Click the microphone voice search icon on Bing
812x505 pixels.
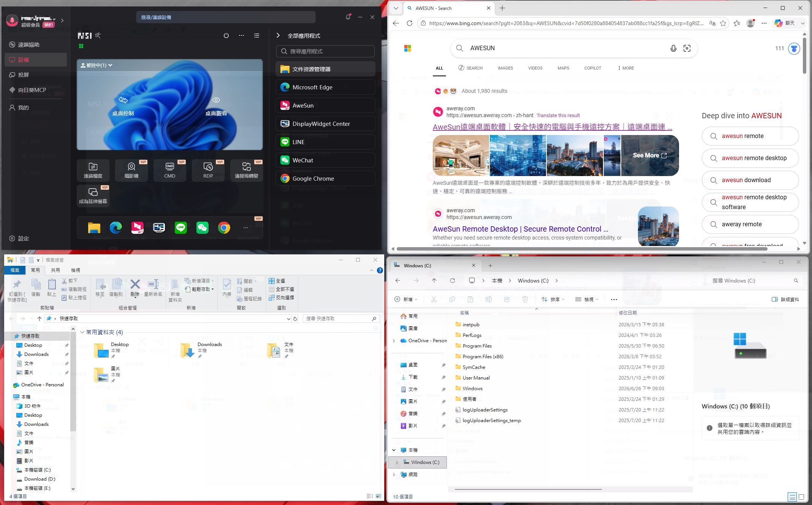673,48
